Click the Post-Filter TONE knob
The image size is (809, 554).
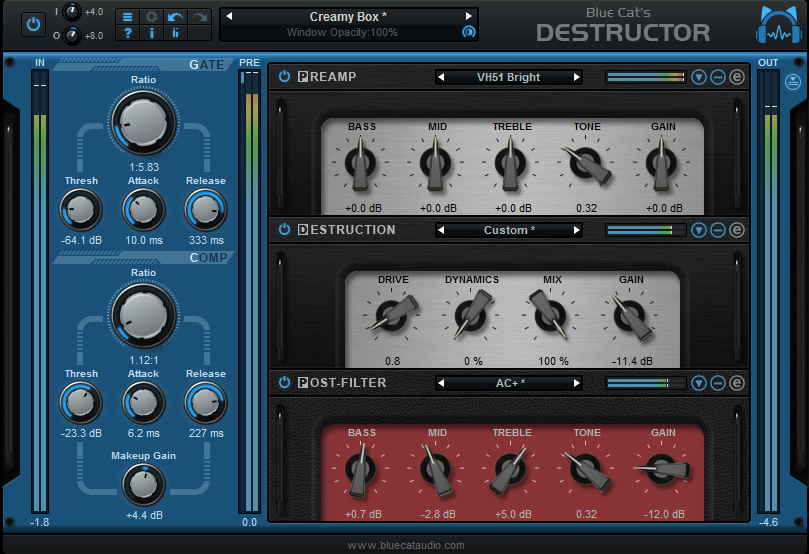tap(586, 470)
